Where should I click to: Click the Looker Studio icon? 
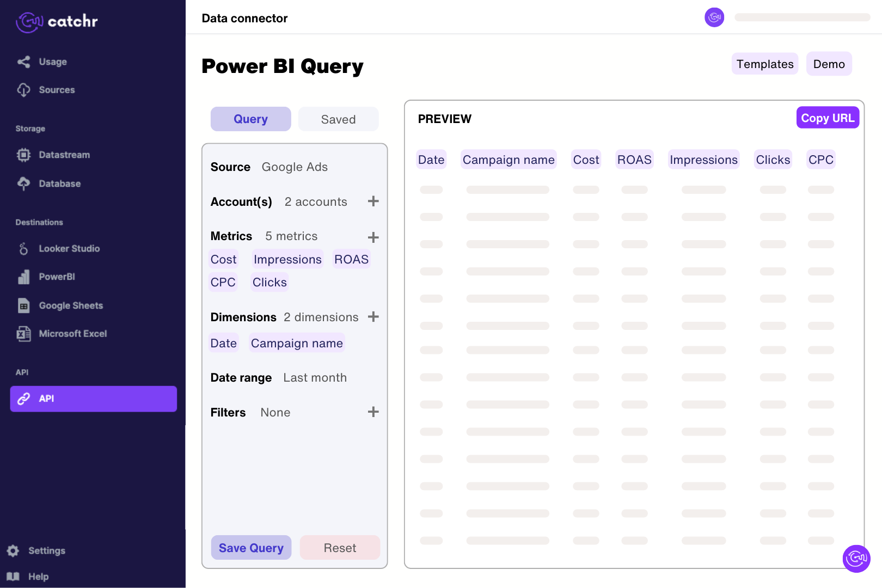23,248
